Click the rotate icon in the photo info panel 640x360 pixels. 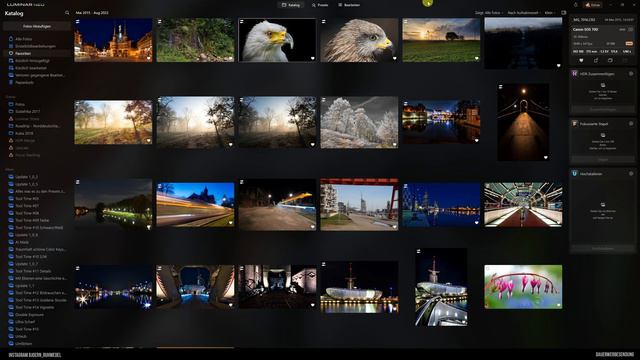click(596, 60)
